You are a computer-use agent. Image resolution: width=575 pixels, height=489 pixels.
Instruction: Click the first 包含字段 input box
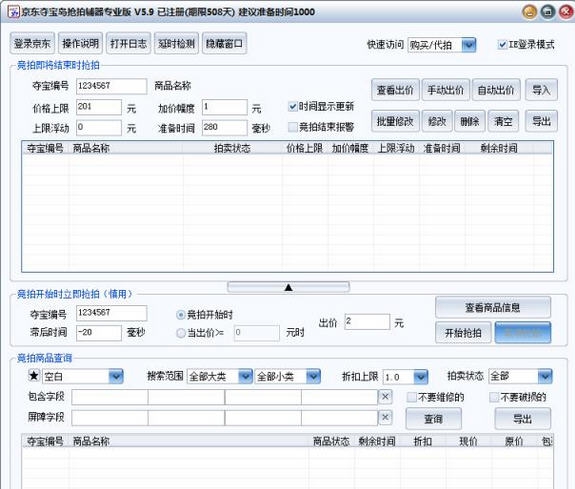click(110, 397)
